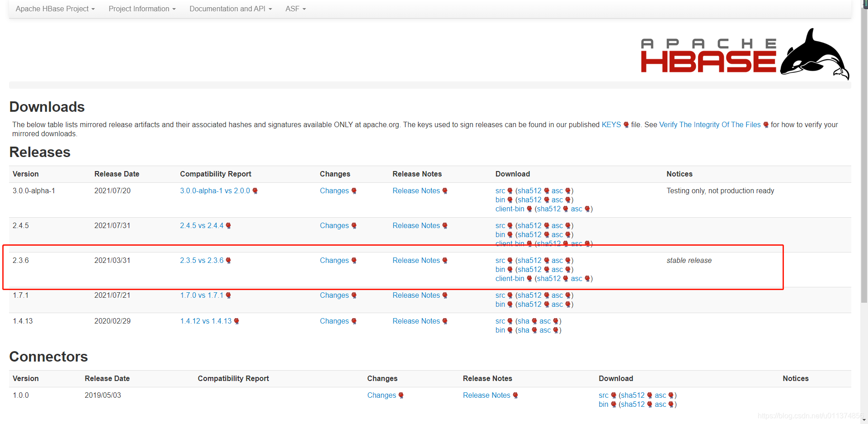Viewport: 868px width, 424px height.
Task: View Changes for version 2.3.6
Action: coord(334,260)
